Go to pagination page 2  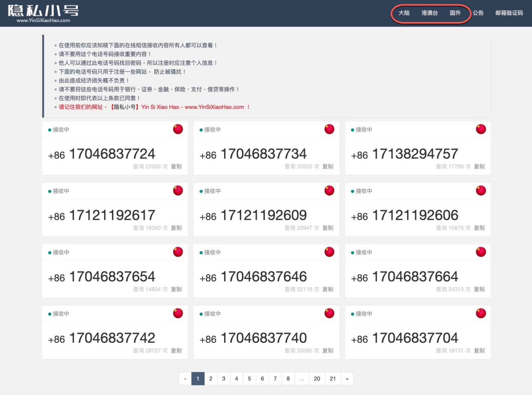coord(211,379)
